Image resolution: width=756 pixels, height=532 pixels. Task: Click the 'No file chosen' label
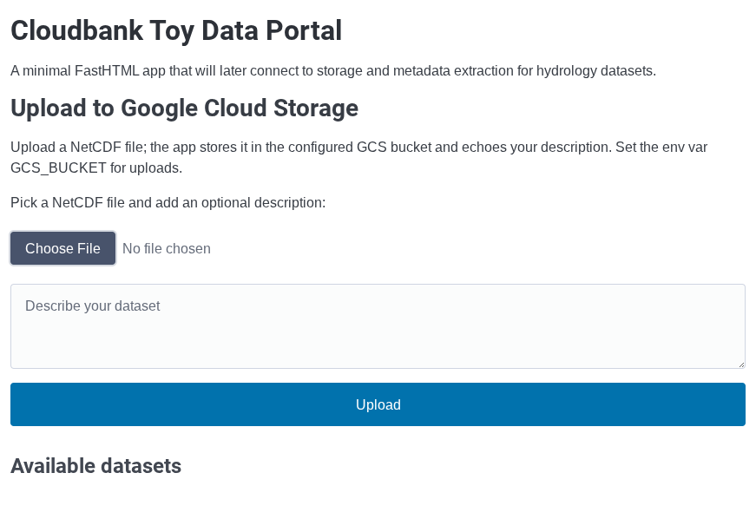pyautogui.click(x=167, y=249)
